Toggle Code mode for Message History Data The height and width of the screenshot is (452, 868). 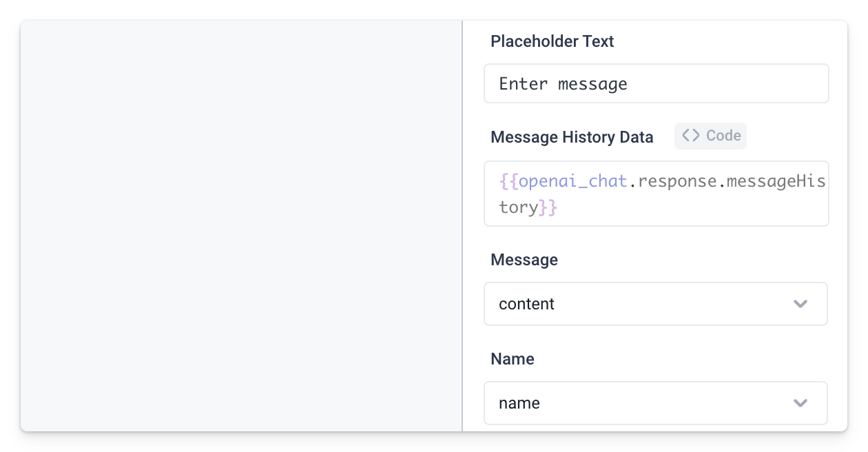pos(710,136)
